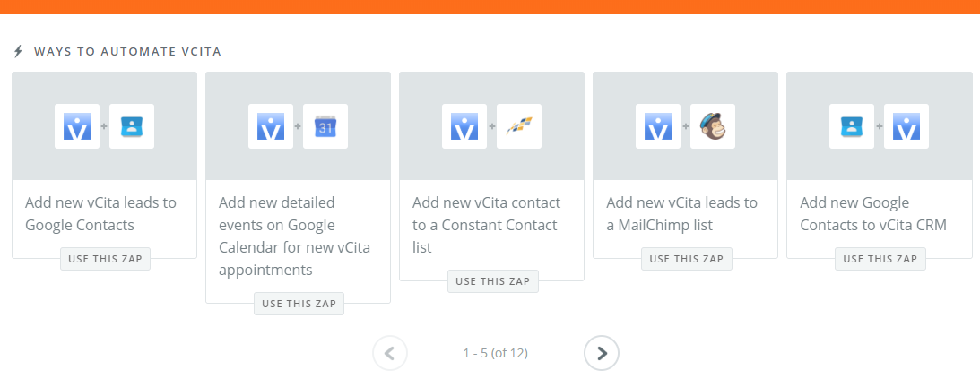Open 'Add new vCita contact to a Constant Contact list'
Image resolution: width=980 pixels, height=387 pixels.
click(x=486, y=225)
